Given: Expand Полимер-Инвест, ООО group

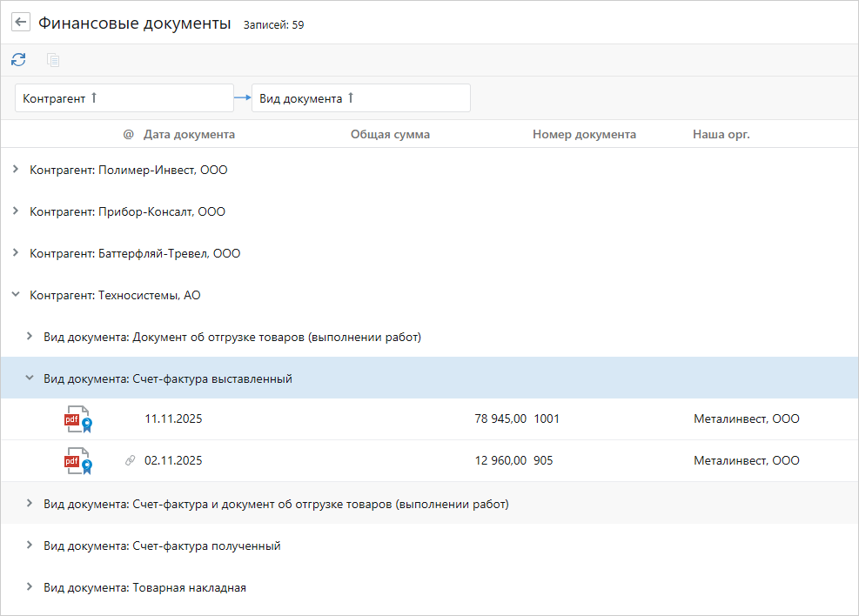Looking at the screenshot, I should 16,170.
